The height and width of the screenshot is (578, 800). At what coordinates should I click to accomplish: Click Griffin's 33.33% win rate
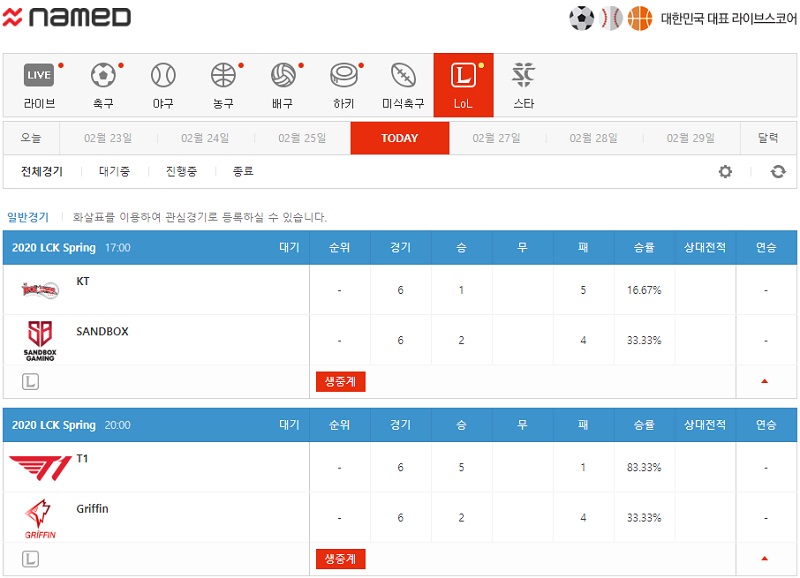(644, 518)
